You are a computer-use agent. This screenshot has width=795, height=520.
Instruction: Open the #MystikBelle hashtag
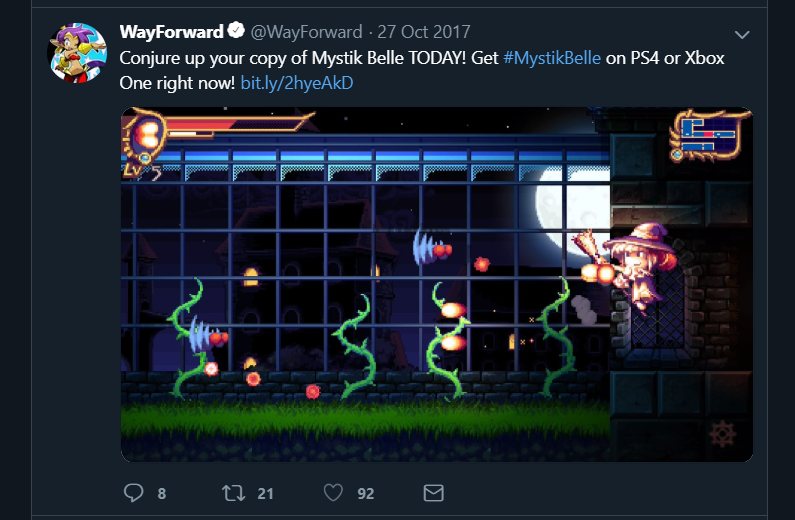552,58
